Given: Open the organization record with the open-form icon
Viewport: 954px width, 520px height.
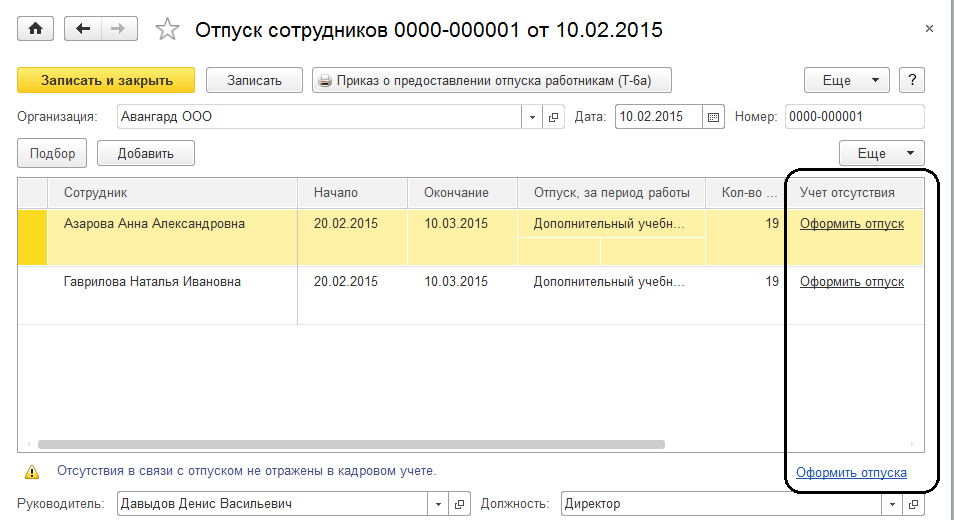Looking at the screenshot, I should [x=554, y=117].
